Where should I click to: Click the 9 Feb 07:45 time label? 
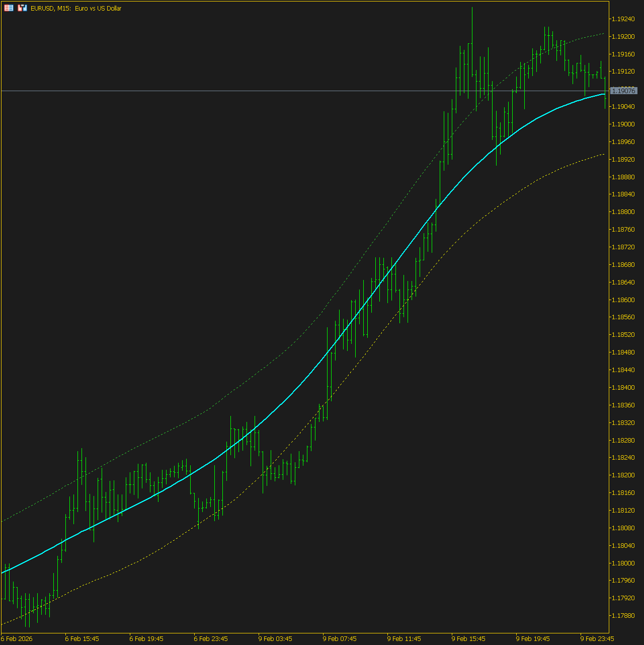[x=339, y=638]
